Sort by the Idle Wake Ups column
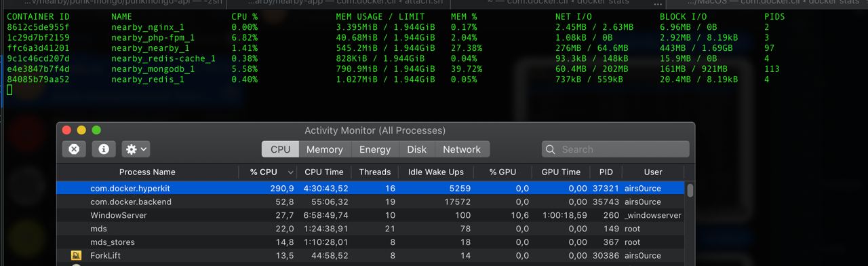The image size is (868, 266). click(436, 172)
